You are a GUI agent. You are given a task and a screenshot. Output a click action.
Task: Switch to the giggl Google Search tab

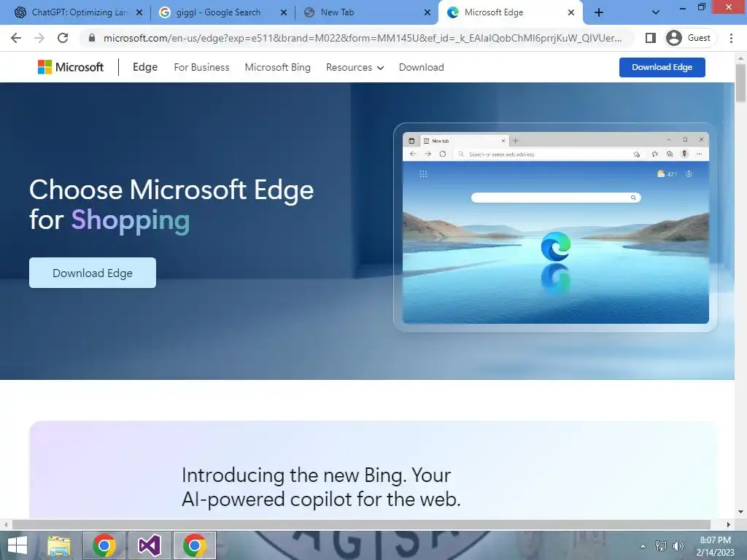[x=218, y=12]
